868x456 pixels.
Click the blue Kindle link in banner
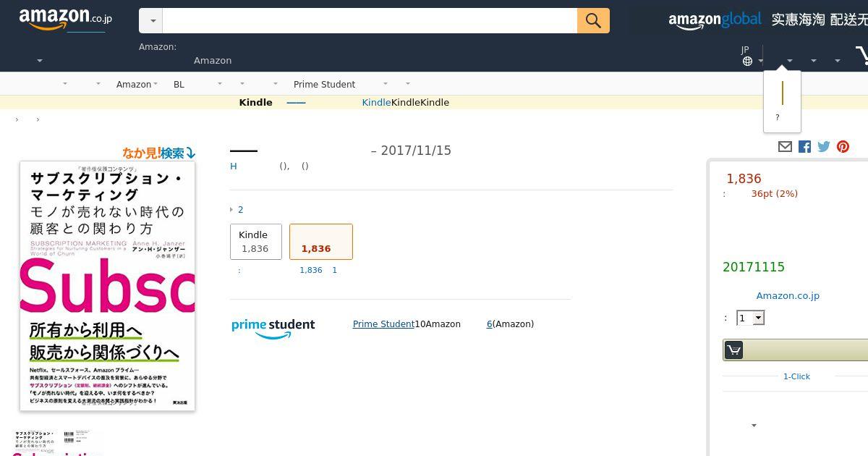[x=376, y=103]
